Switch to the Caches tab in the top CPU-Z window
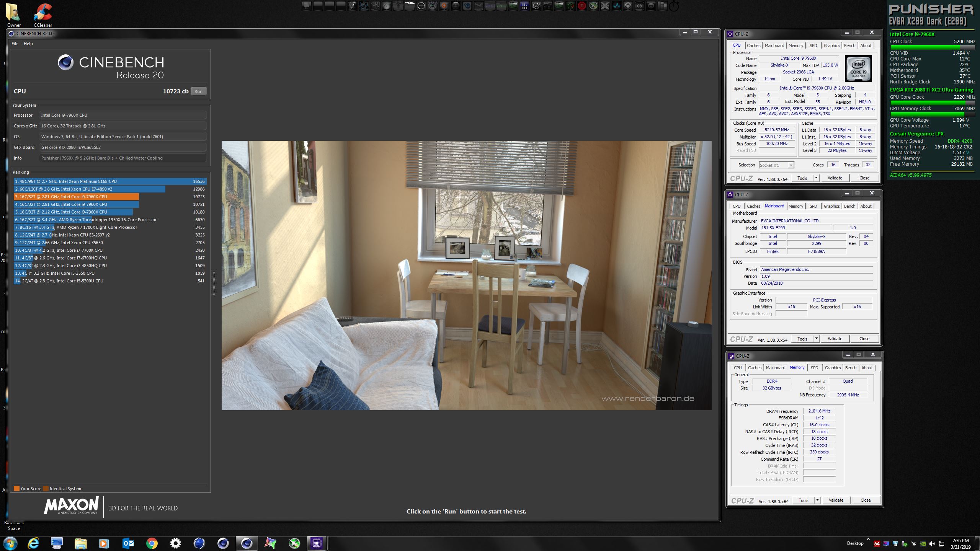The height and width of the screenshot is (551, 980). coord(753,46)
